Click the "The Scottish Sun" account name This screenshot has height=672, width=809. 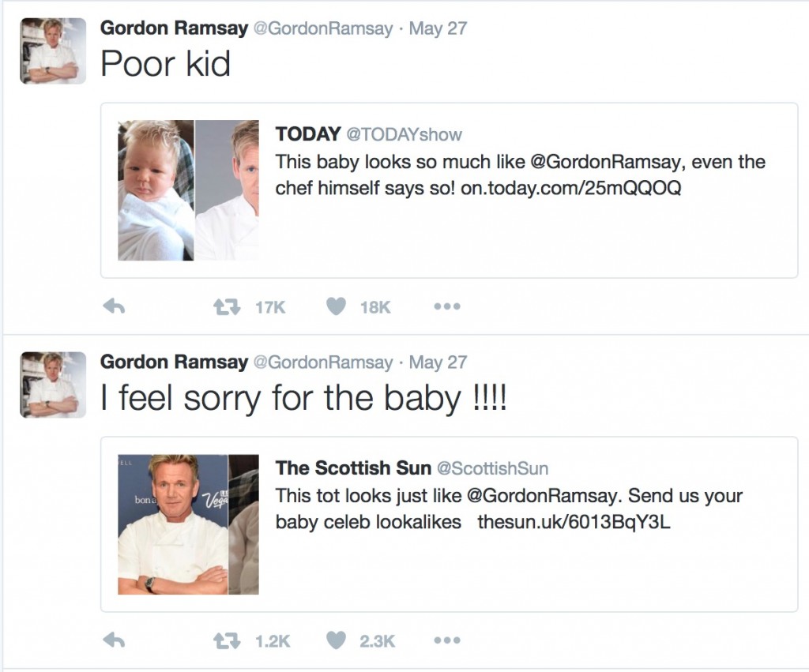353,468
